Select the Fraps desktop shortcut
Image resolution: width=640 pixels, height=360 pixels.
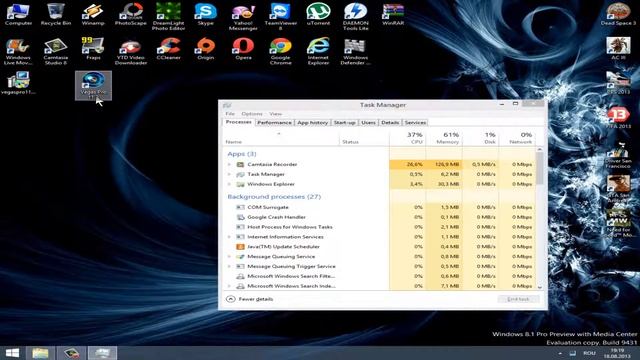tap(93, 49)
